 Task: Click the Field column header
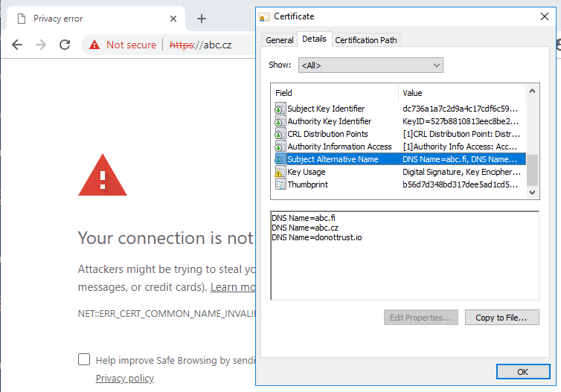tap(335, 93)
